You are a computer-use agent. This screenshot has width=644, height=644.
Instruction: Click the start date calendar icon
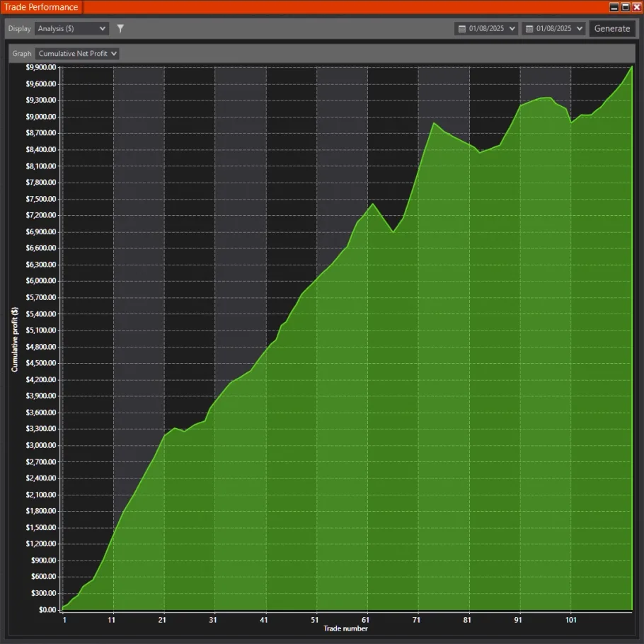462,29
